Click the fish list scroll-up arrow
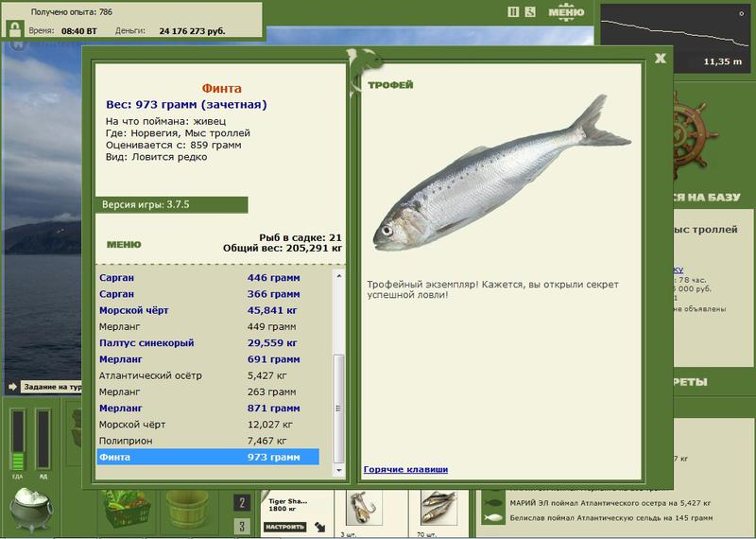756x539 pixels. (x=339, y=275)
